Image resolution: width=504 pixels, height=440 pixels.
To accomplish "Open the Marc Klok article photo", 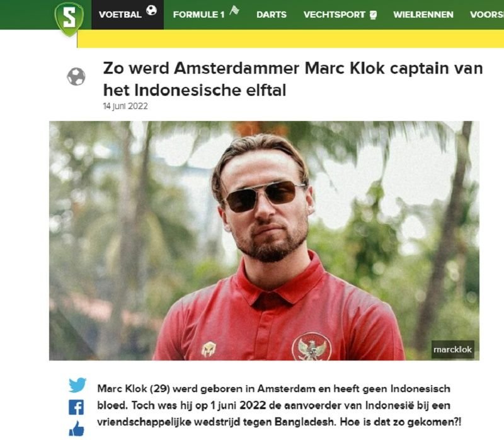I will click(x=264, y=241).
